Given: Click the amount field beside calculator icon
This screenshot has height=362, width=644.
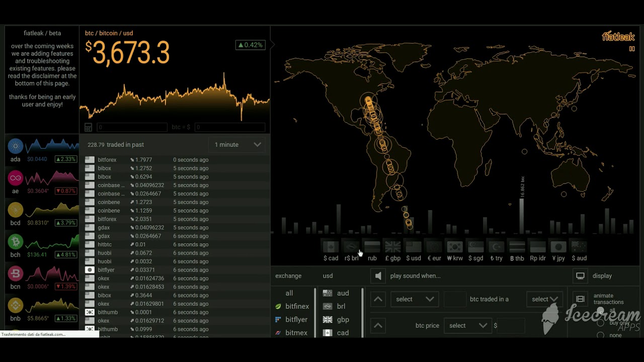Looking at the screenshot, I should click(132, 128).
